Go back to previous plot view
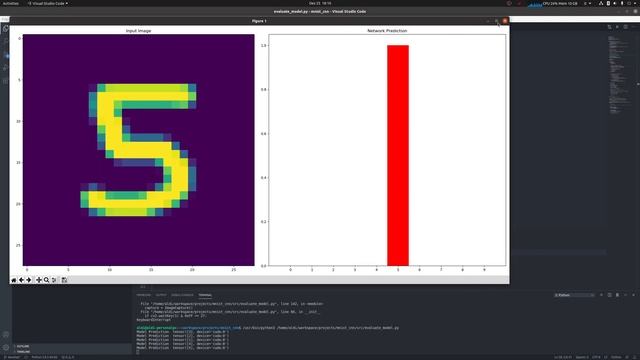 coord(21,280)
